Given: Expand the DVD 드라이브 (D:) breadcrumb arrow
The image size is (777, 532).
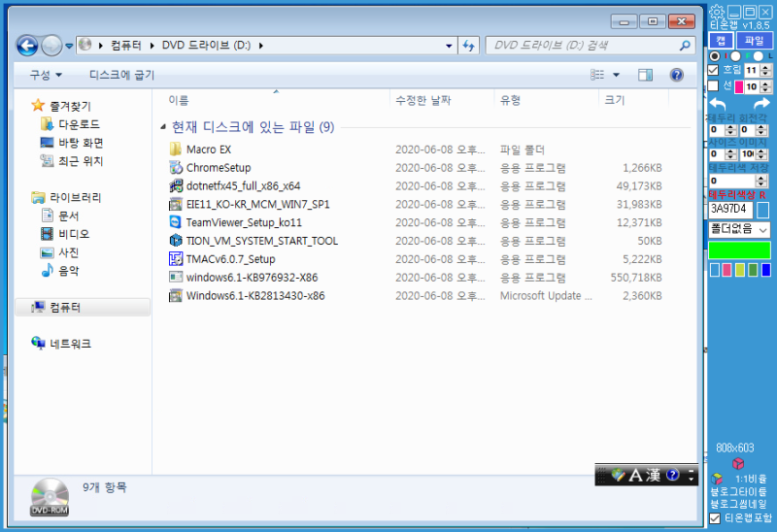Looking at the screenshot, I should coord(260,46).
